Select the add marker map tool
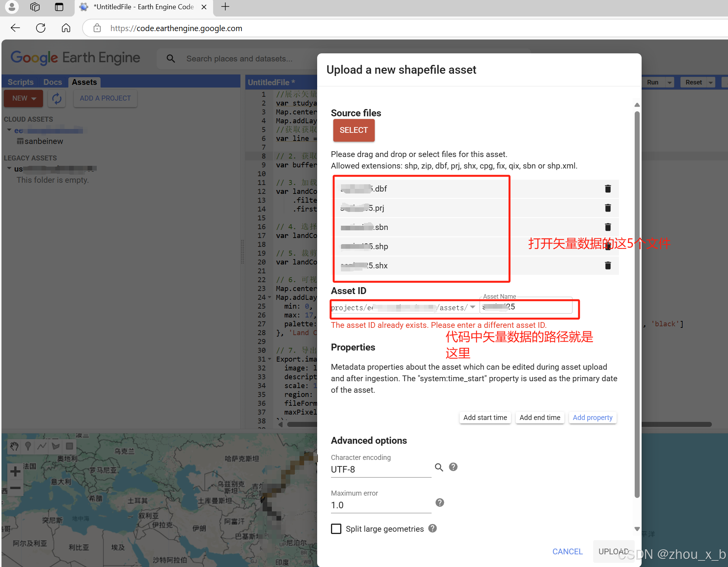 pos(28,446)
